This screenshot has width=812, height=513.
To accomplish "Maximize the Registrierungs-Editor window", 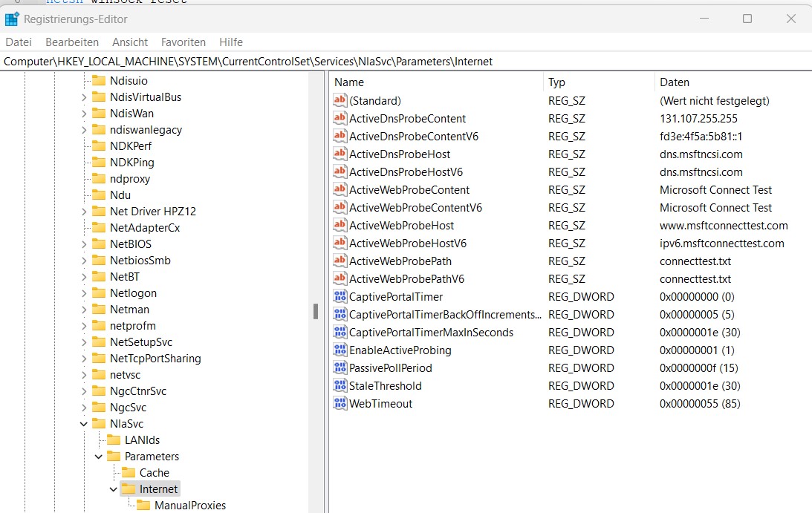I will click(x=747, y=19).
